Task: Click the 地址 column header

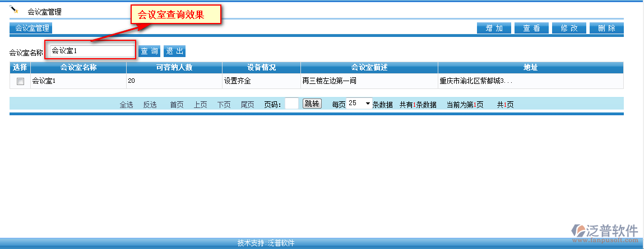Action: point(531,68)
